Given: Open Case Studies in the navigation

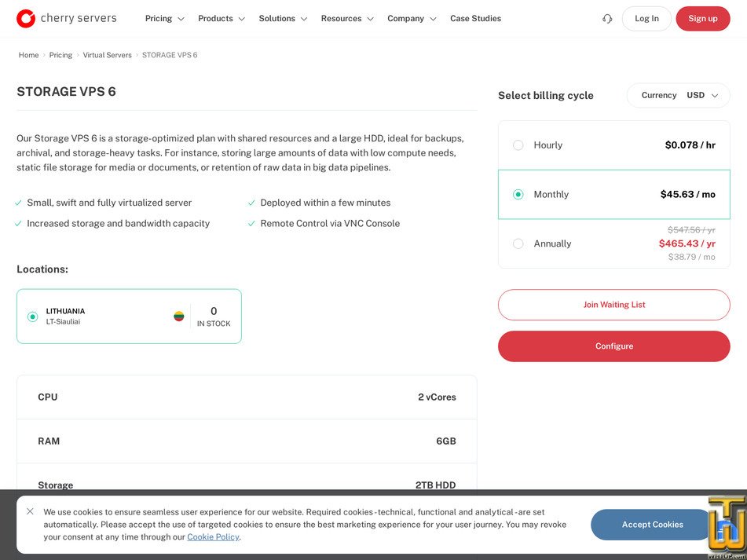Looking at the screenshot, I should click(x=475, y=19).
